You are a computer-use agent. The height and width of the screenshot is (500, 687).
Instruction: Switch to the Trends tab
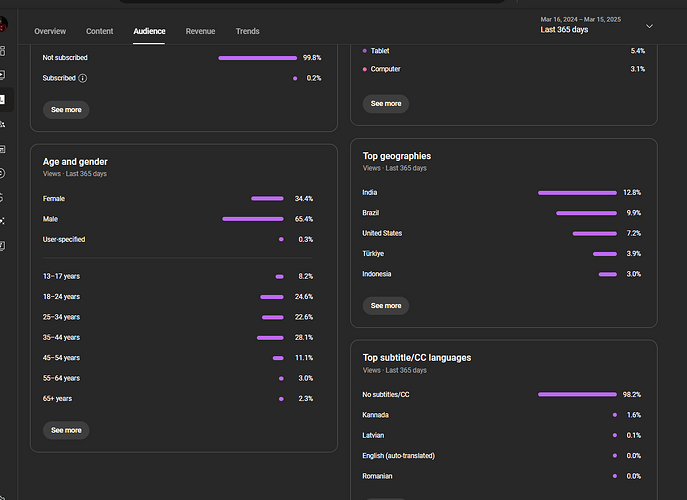[x=247, y=32]
